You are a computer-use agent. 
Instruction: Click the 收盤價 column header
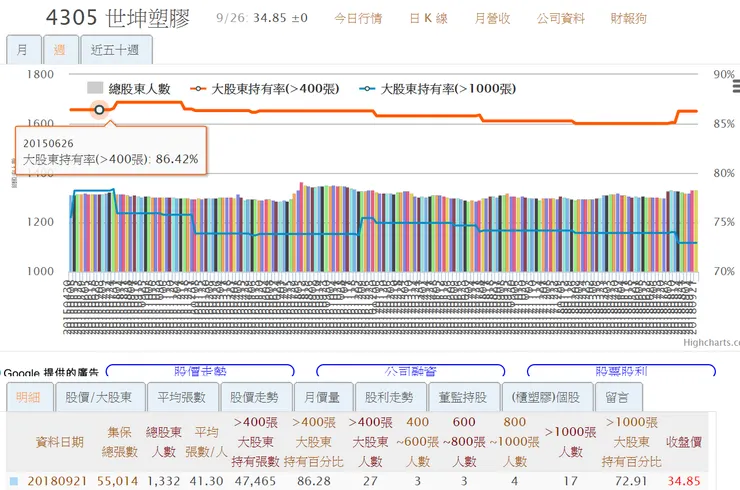(x=684, y=442)
